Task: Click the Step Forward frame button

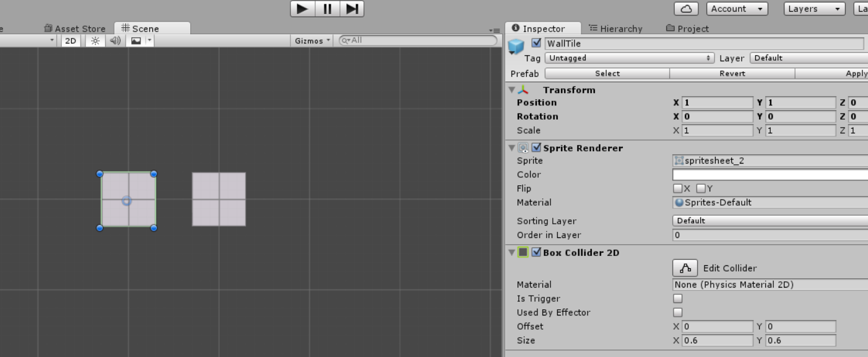Action: tap(353, 9)
